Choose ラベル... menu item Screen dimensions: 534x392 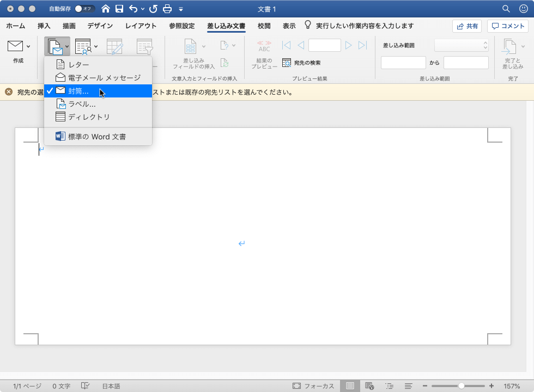[x=98, y=104]
